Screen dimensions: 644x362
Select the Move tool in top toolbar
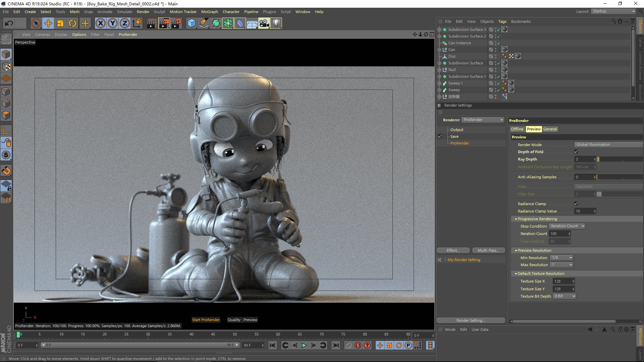pyautogui.click(x=48, y=23)
